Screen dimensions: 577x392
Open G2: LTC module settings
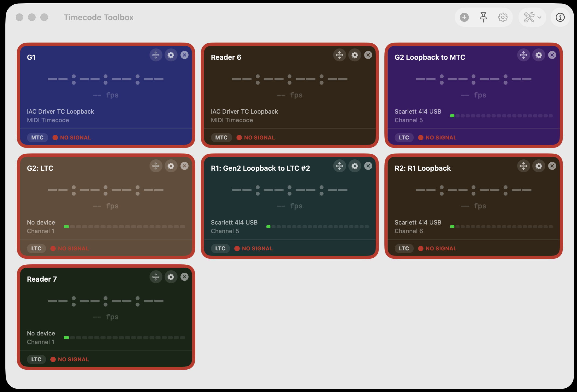coord(171,166)
